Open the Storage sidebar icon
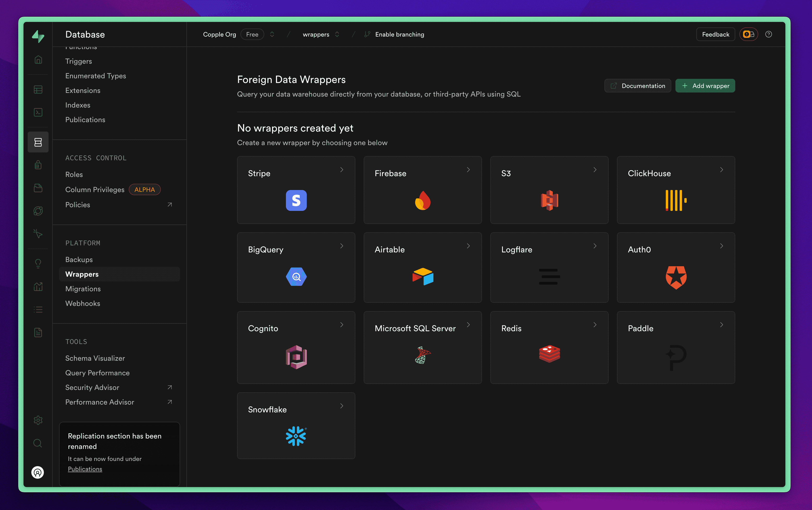The height and width of the screenshot is (510, 812). pyautogui.click(x=38, y=188)
